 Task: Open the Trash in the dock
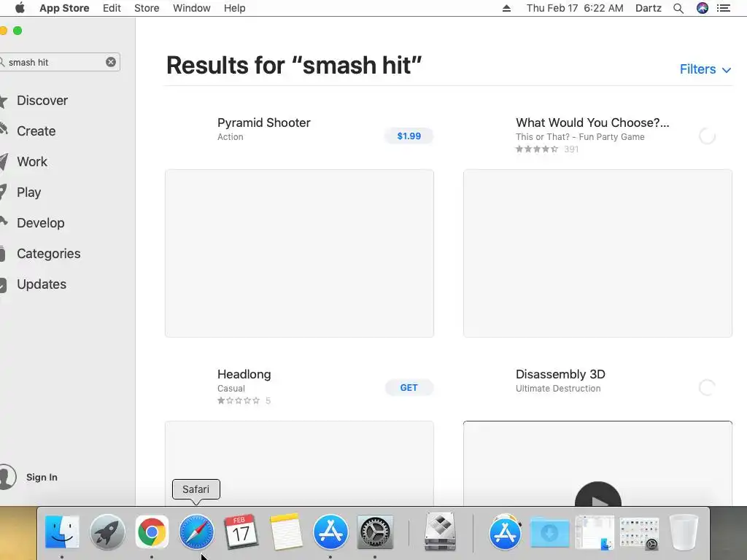(684, 532)
